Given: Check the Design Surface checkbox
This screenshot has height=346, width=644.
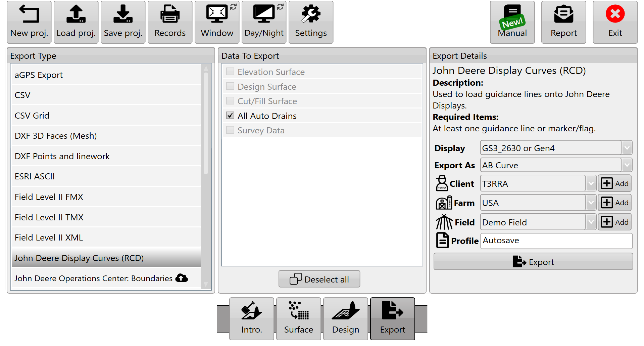Looking at the screenshot, I should point(230,86).
